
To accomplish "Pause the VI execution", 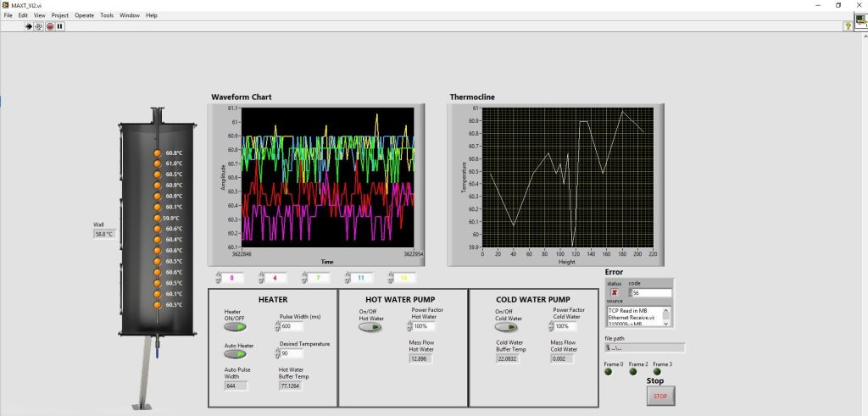I will (60, 26).
